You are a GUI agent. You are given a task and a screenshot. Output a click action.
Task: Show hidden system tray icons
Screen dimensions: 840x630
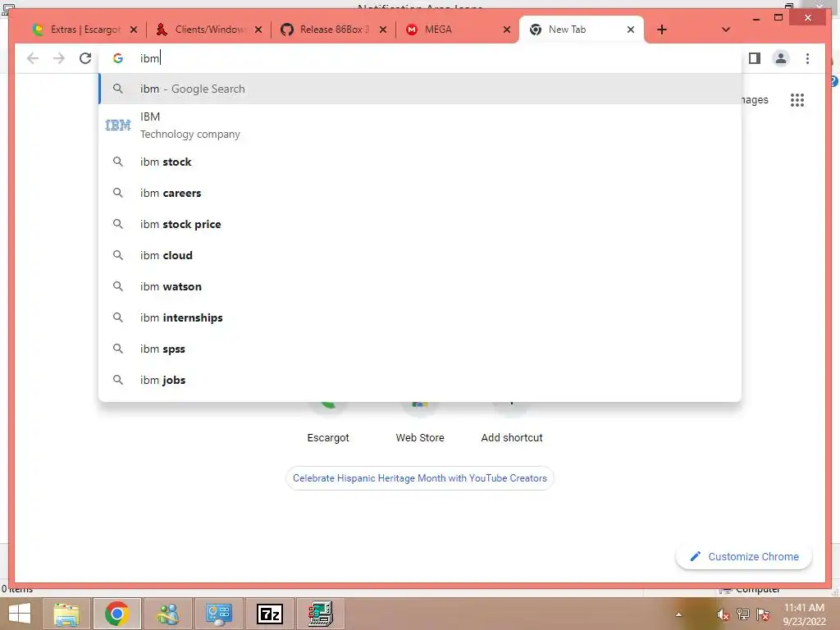[x=678, y=614]
